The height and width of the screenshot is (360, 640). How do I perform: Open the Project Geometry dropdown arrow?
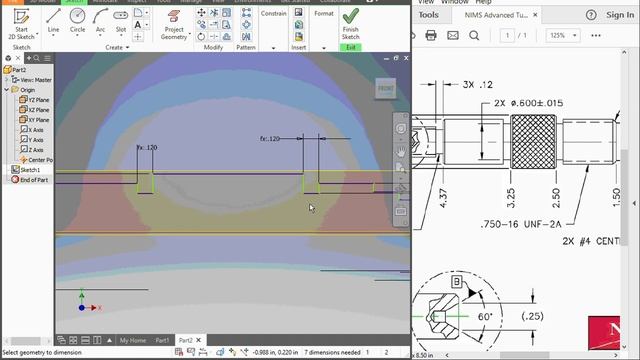[190, 33]
